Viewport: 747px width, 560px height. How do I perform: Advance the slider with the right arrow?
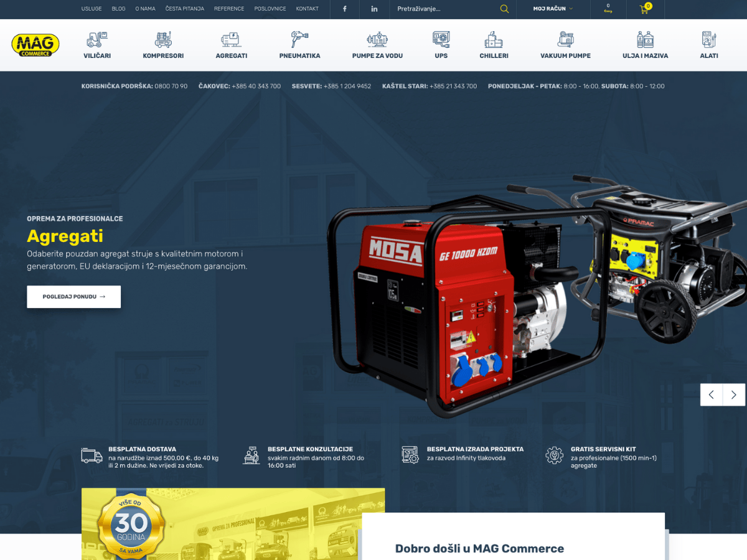[x=733, y=394]
